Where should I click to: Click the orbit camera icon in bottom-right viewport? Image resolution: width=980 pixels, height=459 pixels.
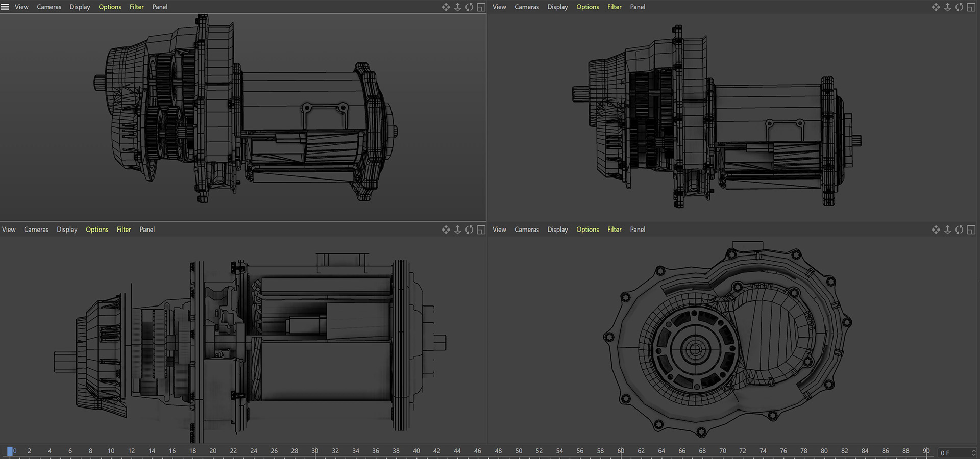tap(959, 230)
